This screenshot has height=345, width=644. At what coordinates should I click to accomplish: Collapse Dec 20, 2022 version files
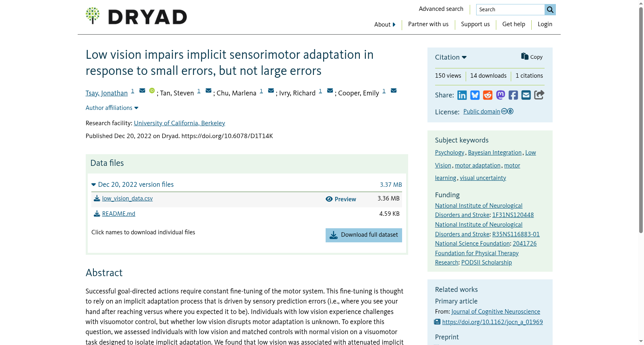132,184
